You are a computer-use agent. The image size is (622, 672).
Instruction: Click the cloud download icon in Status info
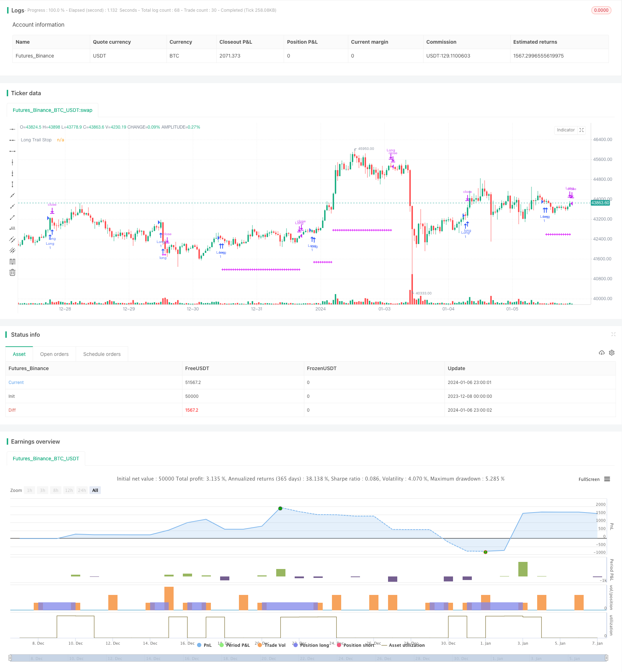(x=601, y=353)
